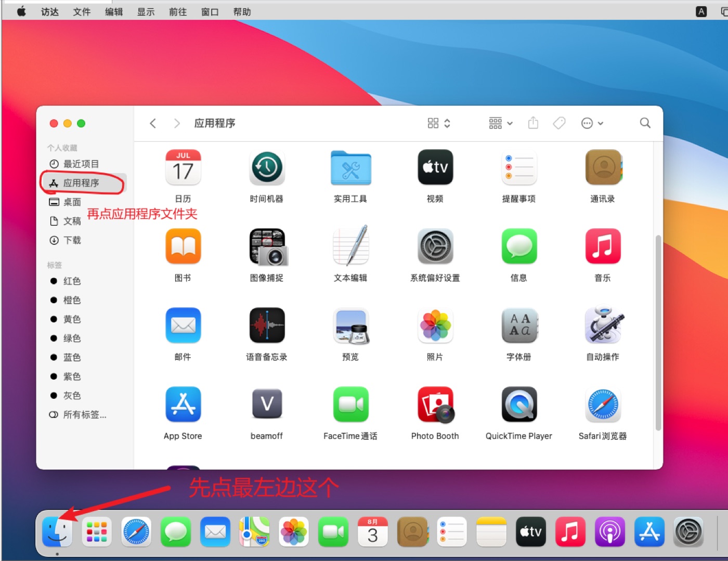
Task: Switch the icon view mode selector
Action: [x=439, y=123]
